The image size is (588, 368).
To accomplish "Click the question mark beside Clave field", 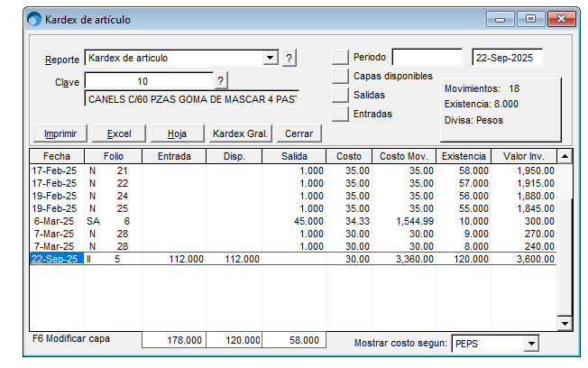I will coord(221,80).
